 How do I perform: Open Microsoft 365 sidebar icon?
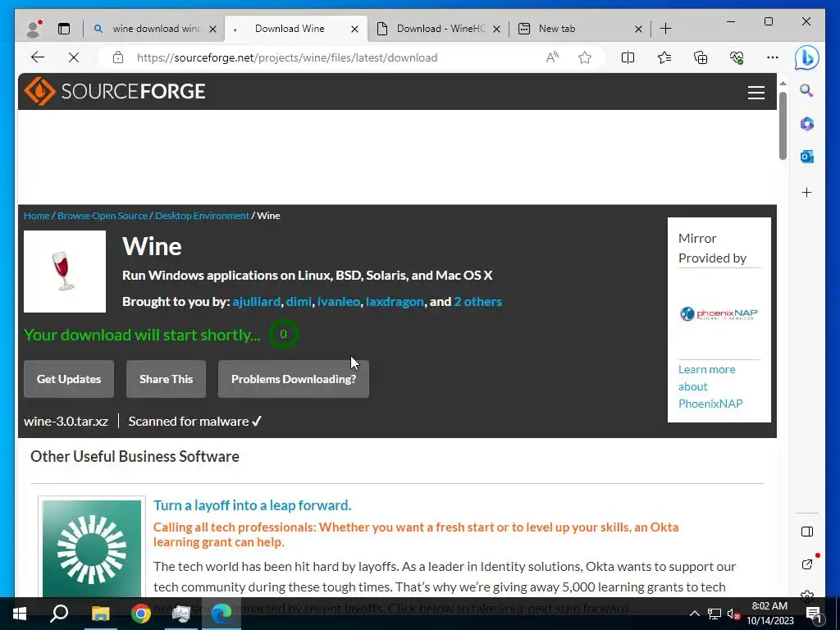click(807, 124)
